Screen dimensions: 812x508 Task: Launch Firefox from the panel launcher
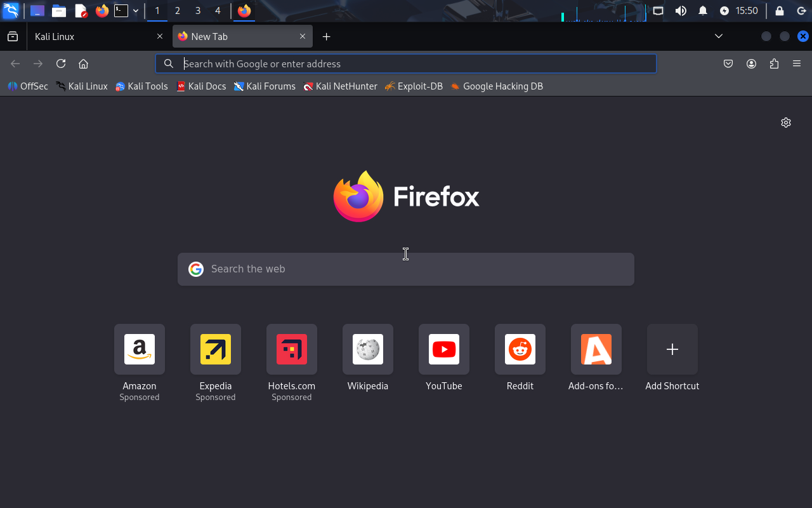[102, 11]
